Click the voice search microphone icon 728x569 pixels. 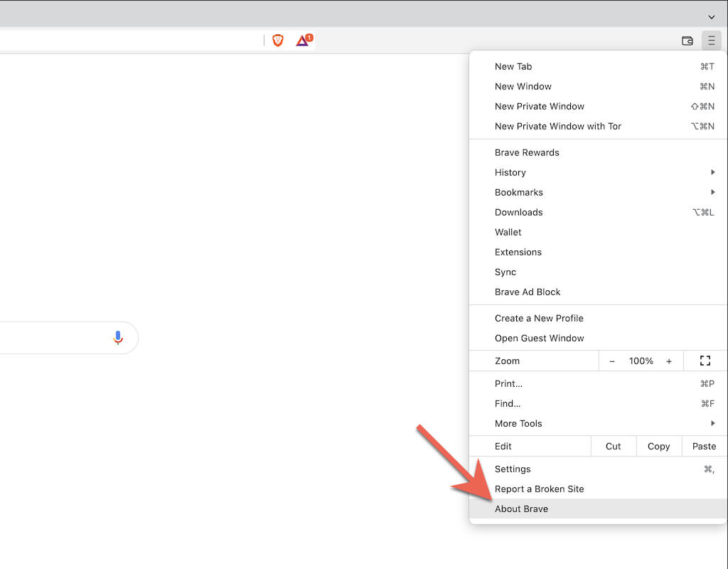pyautogui.click(x=118, y=338)
